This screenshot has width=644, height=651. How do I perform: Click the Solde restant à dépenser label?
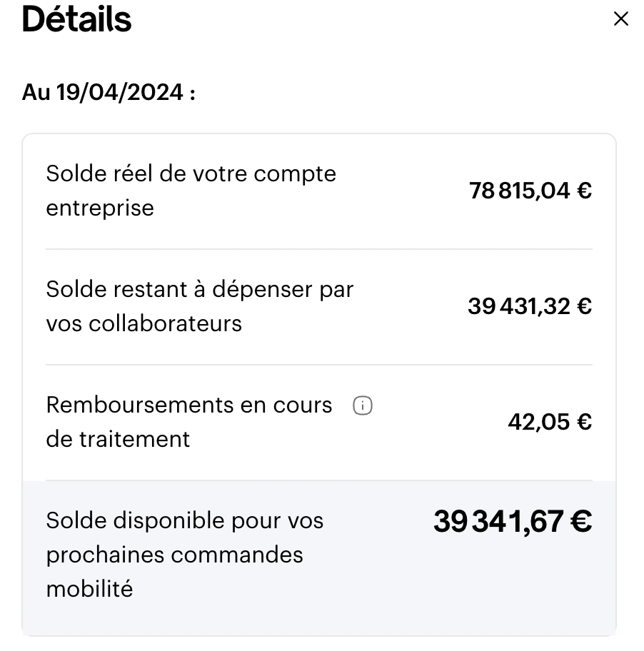tap(200, 306)
